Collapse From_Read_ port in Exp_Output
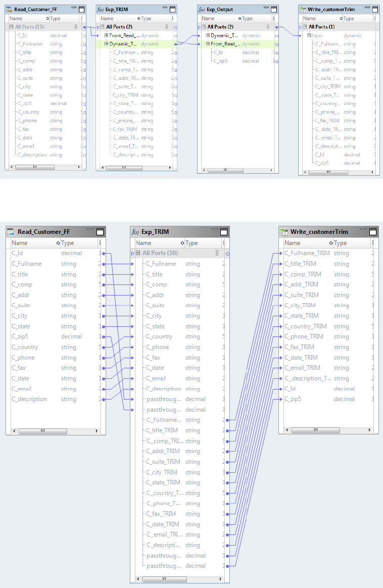The image size is (383, 588). click(x=208, y=44)
